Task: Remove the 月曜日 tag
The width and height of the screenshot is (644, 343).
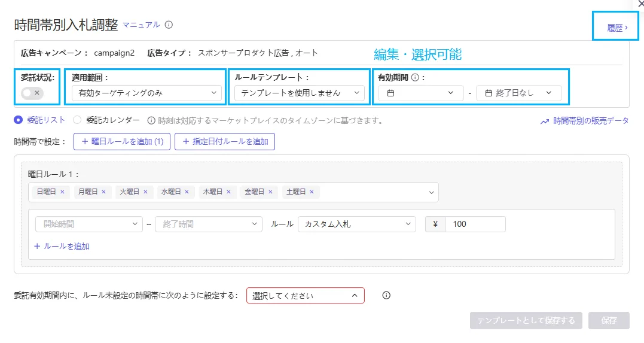Action: pos(103,192)
